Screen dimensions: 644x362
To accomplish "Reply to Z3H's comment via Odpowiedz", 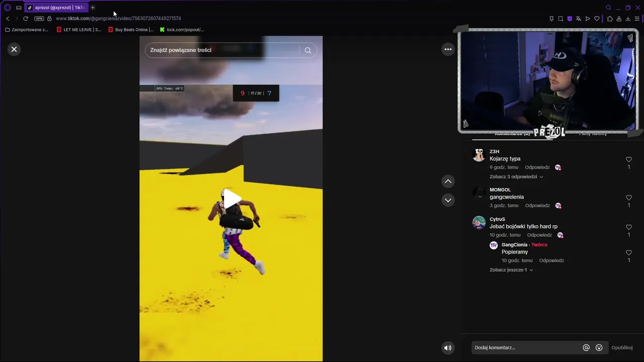I will coord(537,167).
